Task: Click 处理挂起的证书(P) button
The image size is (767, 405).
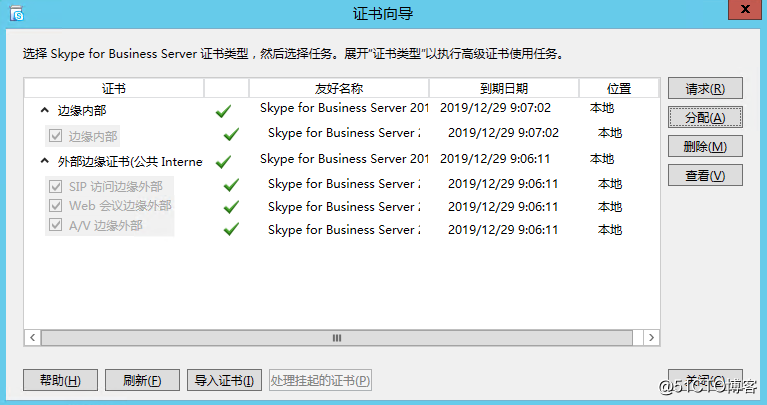Action: (x=320, y=380)
